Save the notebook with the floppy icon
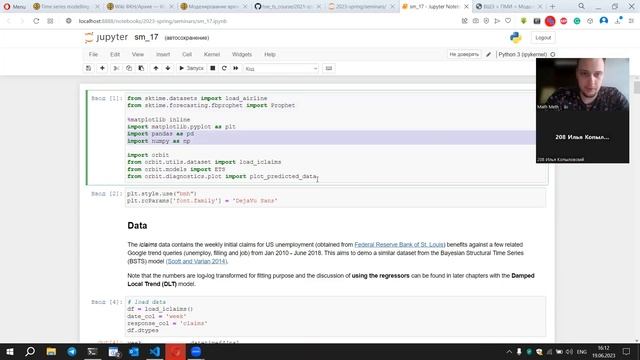Image resolution: width=640 pixels, height=360 pixels. click(89, 68)
